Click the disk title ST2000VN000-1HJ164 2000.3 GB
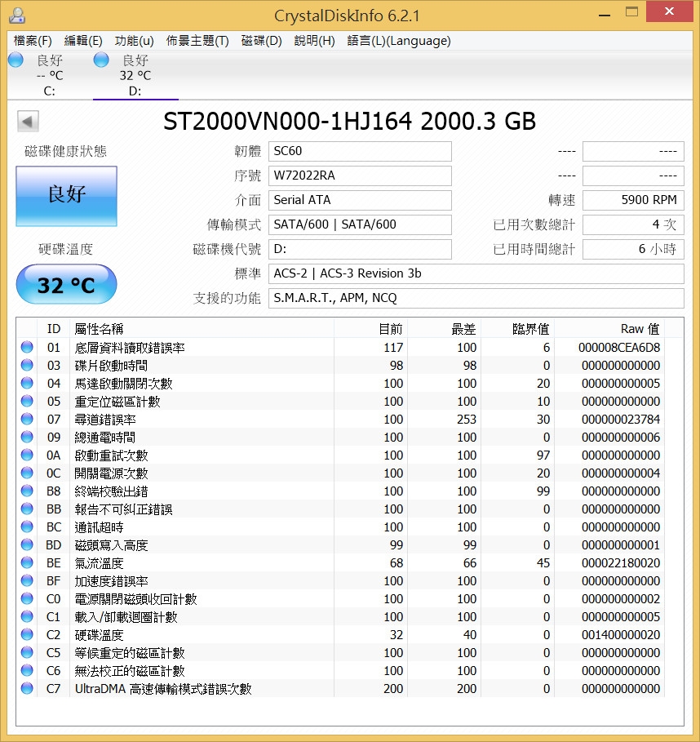This screenshot has width=700, height=742. coord(349,122)
